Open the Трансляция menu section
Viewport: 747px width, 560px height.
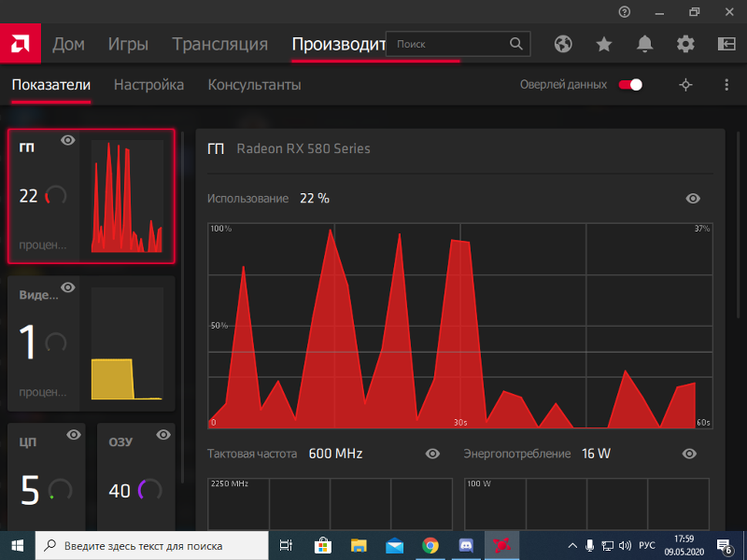[x=220, y=44]
